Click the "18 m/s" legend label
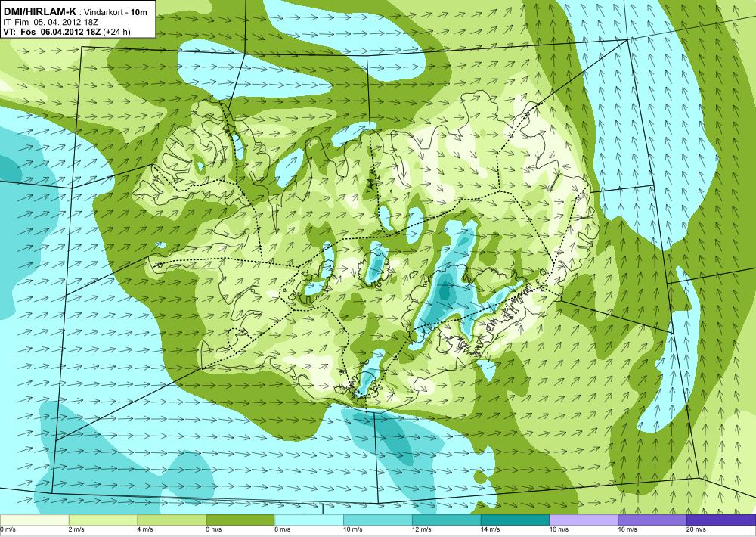Viewport: 756px width, 537px height. coord(628,529)
